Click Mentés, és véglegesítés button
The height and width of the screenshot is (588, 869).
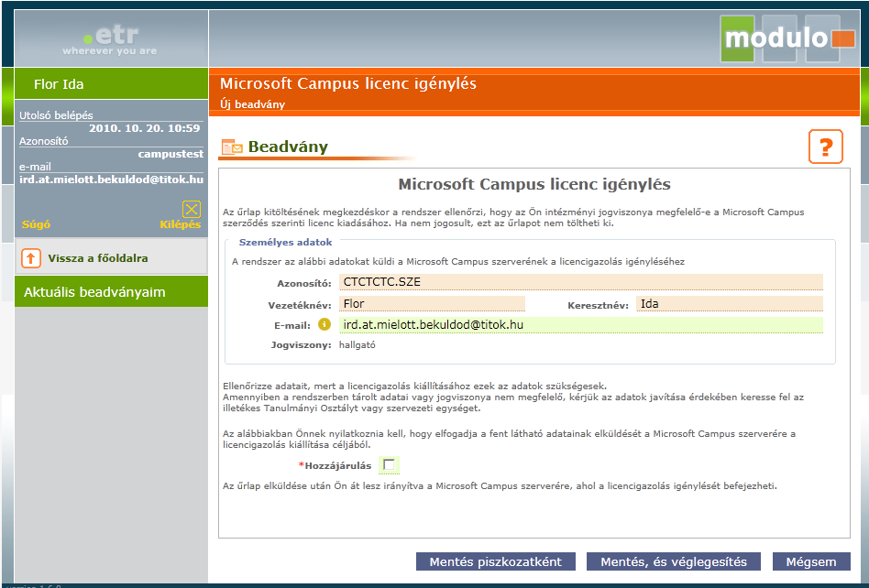pos(674,561)
